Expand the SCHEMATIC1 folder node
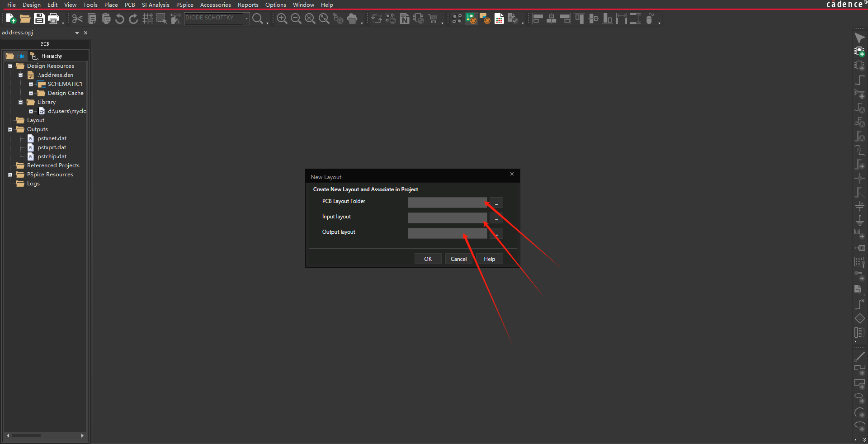Viewport: 868px width, 444px height. [31, 84]
